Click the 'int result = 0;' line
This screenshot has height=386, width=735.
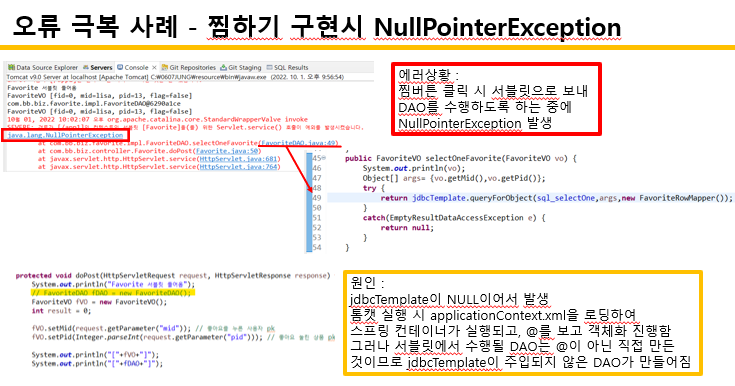(61, 310)
